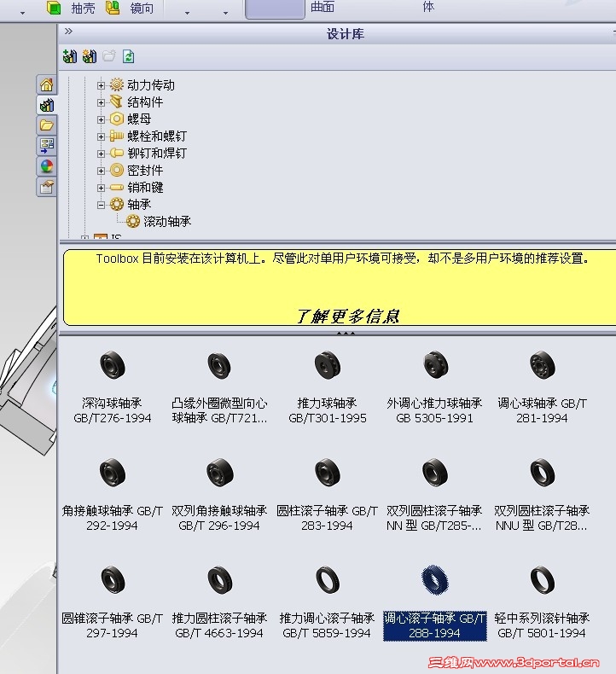The height and width of the screenshot is (674, 616).
Task: Click the Add File Location icon
Action: tap(90, 56)
